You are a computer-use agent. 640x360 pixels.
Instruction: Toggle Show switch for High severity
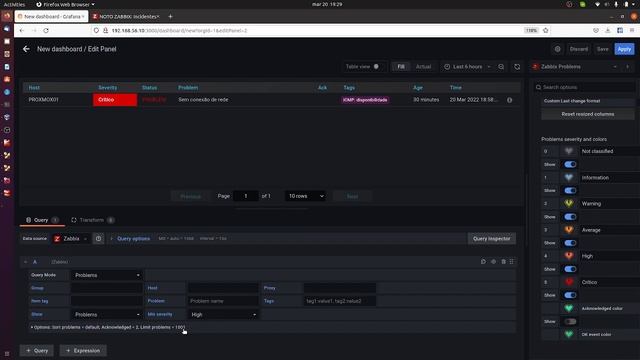point(570,269)
